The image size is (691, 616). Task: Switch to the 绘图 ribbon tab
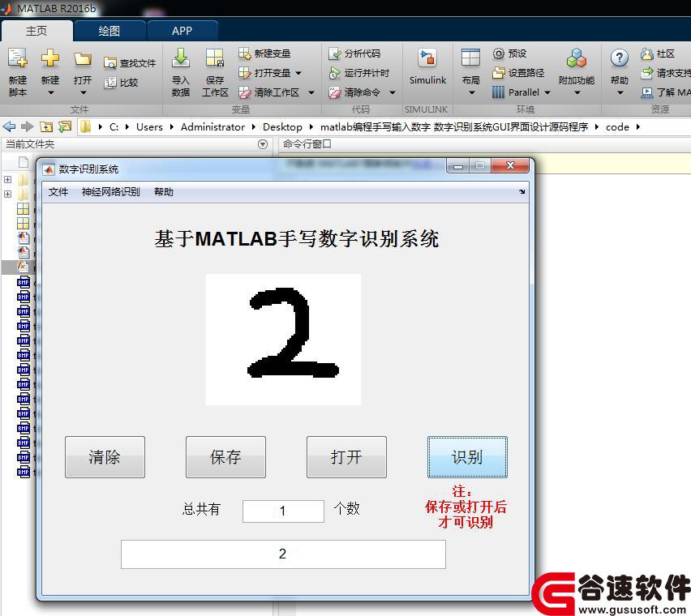pos(109,31)
